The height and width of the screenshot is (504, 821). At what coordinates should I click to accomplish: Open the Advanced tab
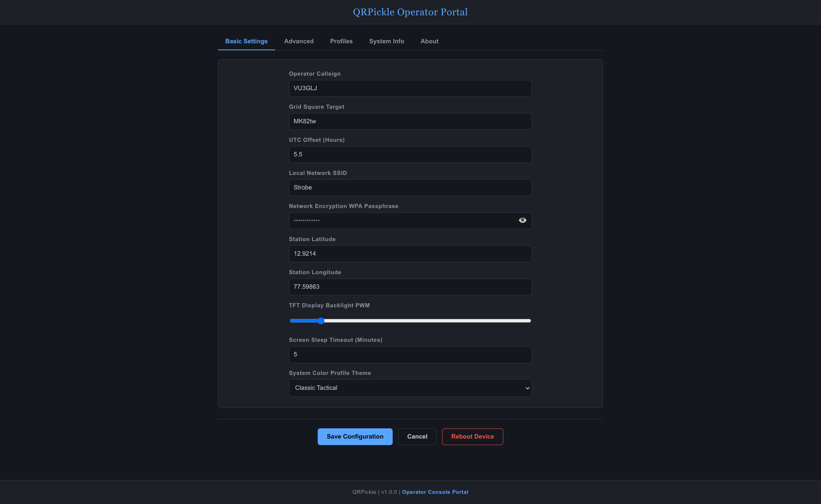pos(299,41)
